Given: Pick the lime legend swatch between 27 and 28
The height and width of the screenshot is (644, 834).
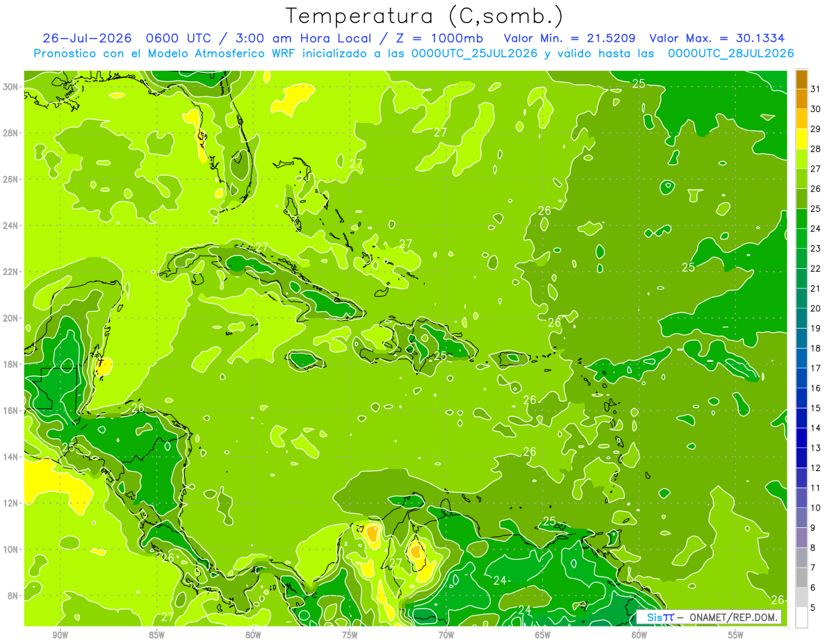Looking at the screenshot, I should pyautogui.click(x=801, y=159).
